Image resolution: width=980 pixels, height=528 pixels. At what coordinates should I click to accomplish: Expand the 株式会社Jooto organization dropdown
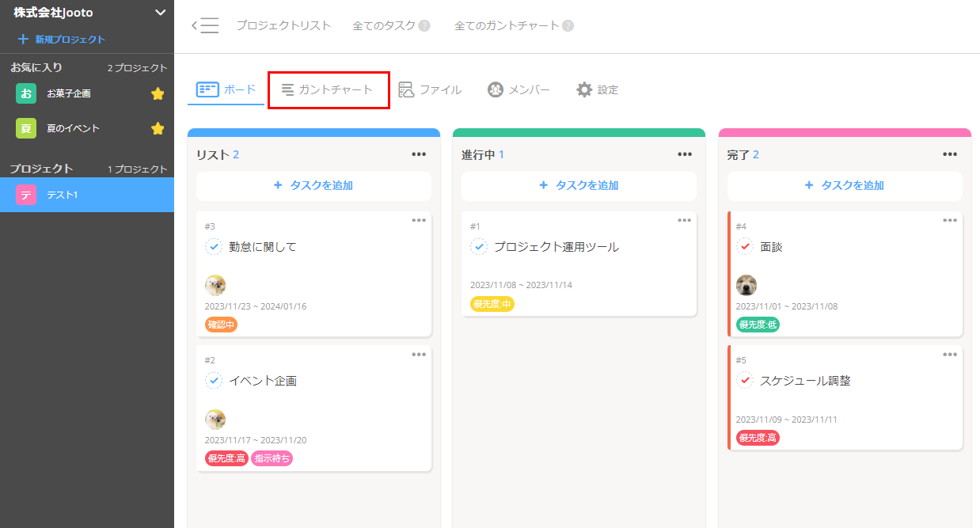coord(160,13)
